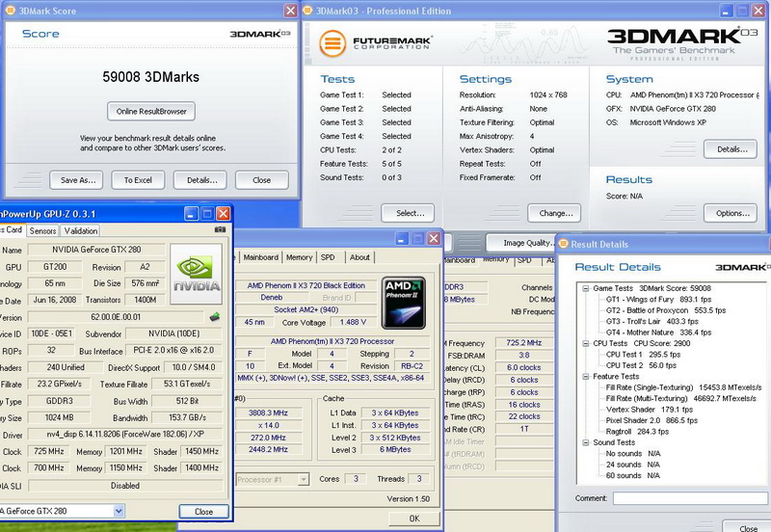771x532 pixels.
Task: Select CPU Test 1 result row
Action: tap(643, 355)
